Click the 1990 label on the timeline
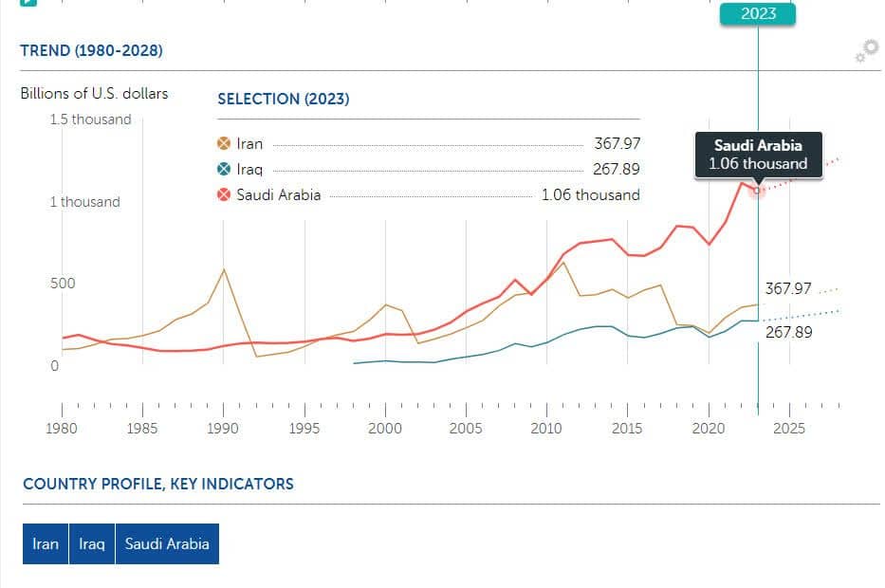This screenshot has height=588, width=885. (x=223, y=429)
